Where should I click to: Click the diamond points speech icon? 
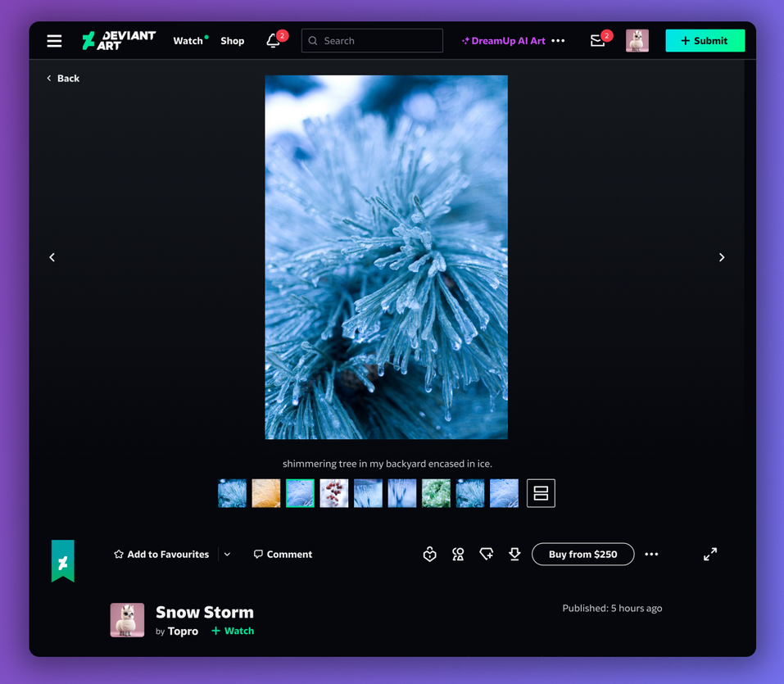coord(486,554)
